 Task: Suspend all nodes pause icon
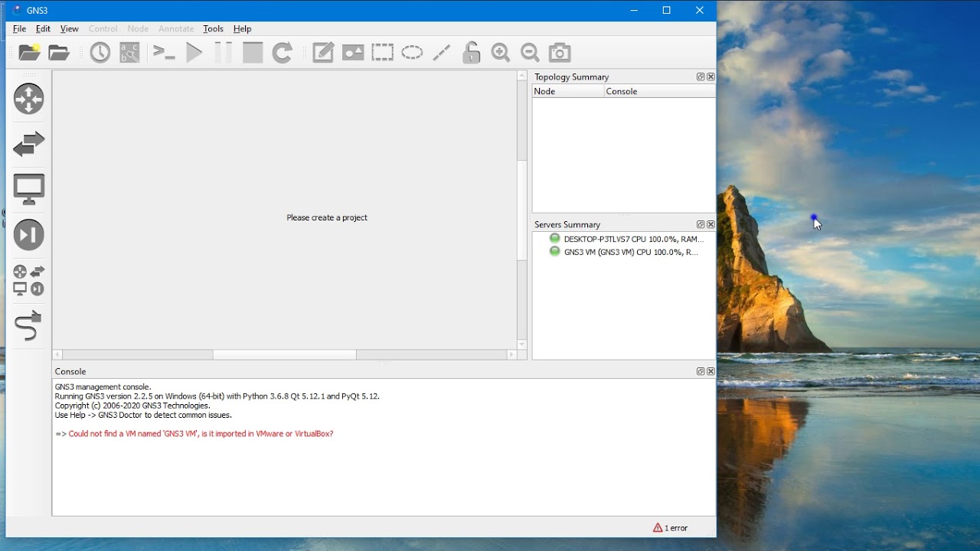pos(223,52)
